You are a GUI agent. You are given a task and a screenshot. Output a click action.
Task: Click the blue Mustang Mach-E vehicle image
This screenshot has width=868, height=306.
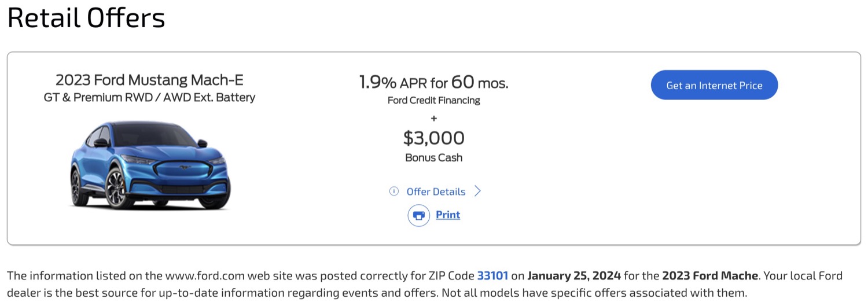click(x=150, y=166)
